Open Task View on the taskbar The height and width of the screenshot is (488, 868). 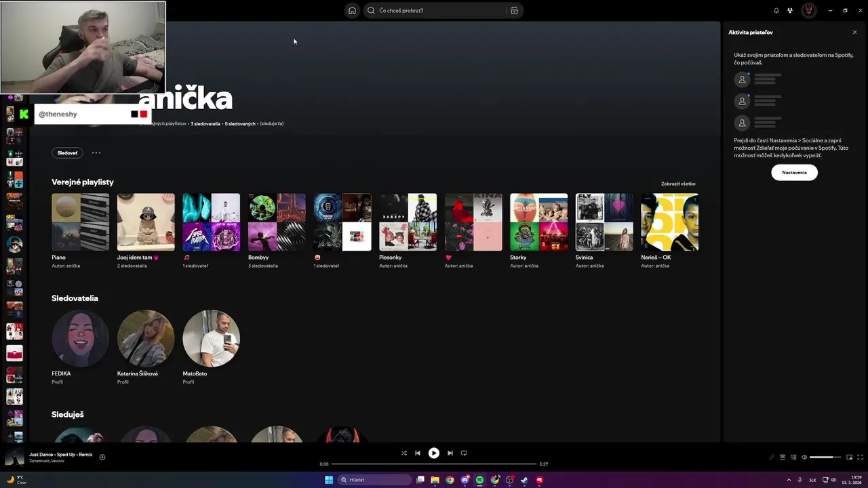tap(420, 480)
